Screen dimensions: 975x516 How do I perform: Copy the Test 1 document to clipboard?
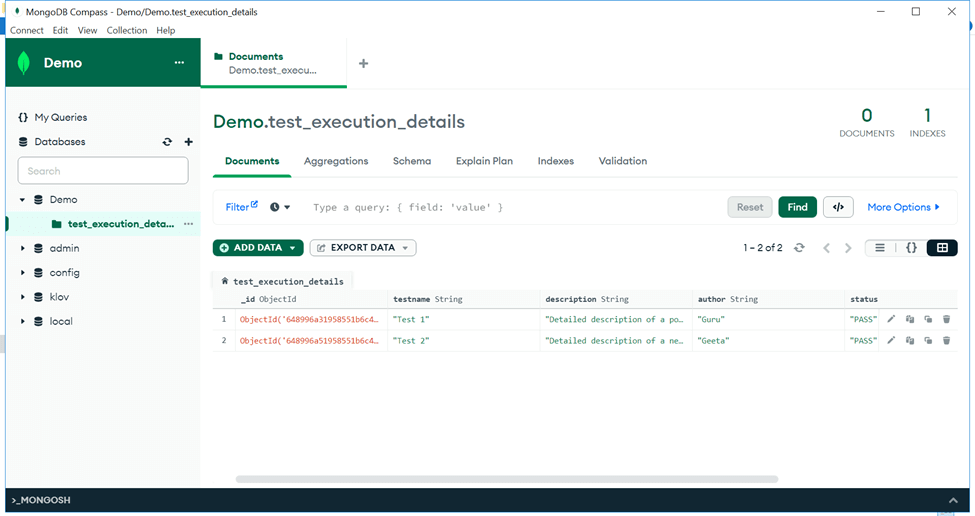(910, 319)
